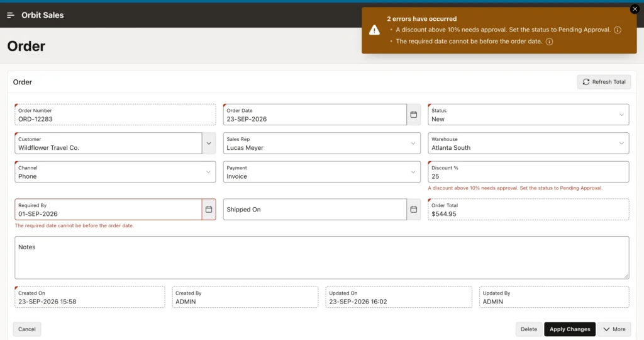Viewport: 644px width, 340px height.
Task: Click the Order Total value $544.95
Action: [x=443, y=214]
